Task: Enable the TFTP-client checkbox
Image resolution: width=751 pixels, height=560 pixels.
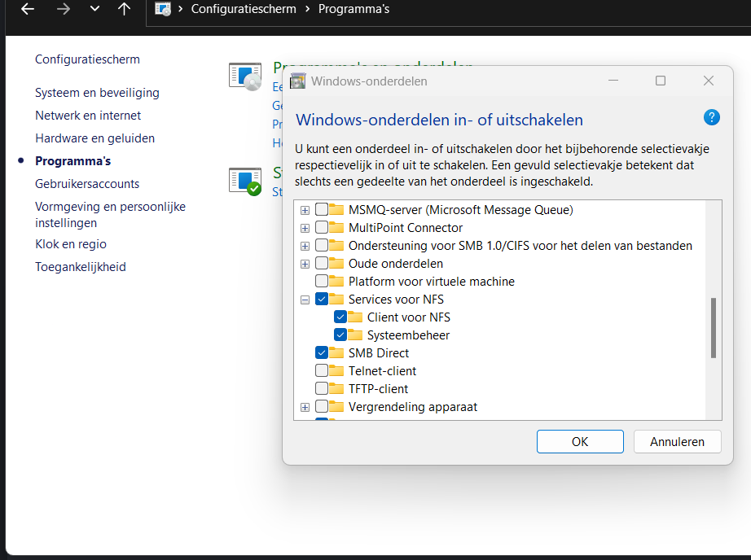Action: pos(322,388)
